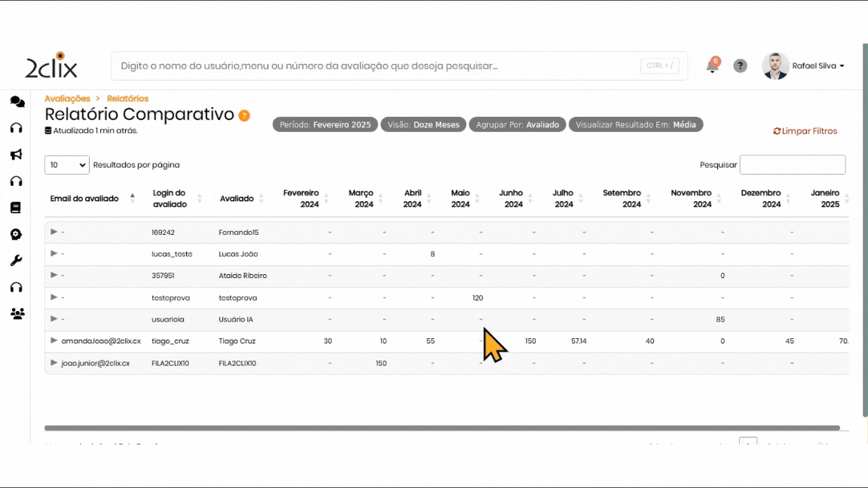Toggle sorting on the Avaliado column

click(241, 199)
